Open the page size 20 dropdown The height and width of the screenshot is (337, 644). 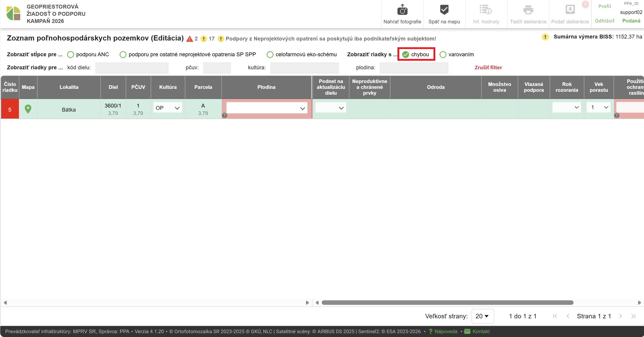pyautogui.click(x=482, y=316)
